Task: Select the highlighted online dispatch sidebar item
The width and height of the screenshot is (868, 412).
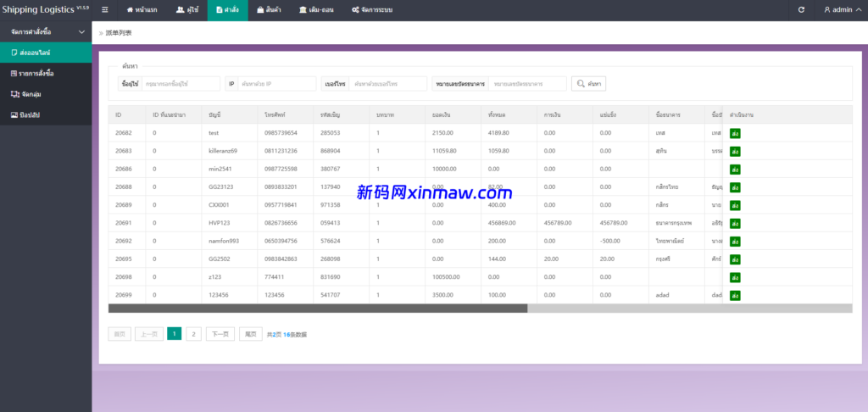Action: 46,53
